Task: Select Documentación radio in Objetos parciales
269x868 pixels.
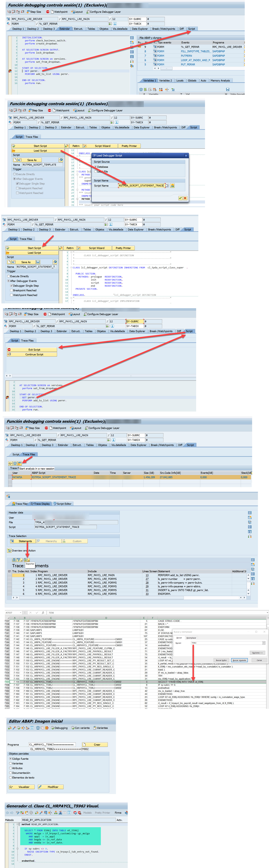Action: tap(11, 773)
